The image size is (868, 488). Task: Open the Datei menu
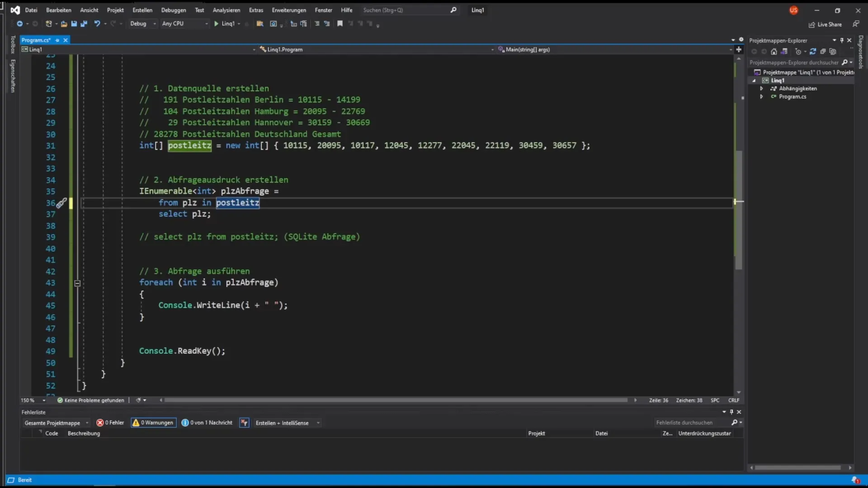(31, 10)
